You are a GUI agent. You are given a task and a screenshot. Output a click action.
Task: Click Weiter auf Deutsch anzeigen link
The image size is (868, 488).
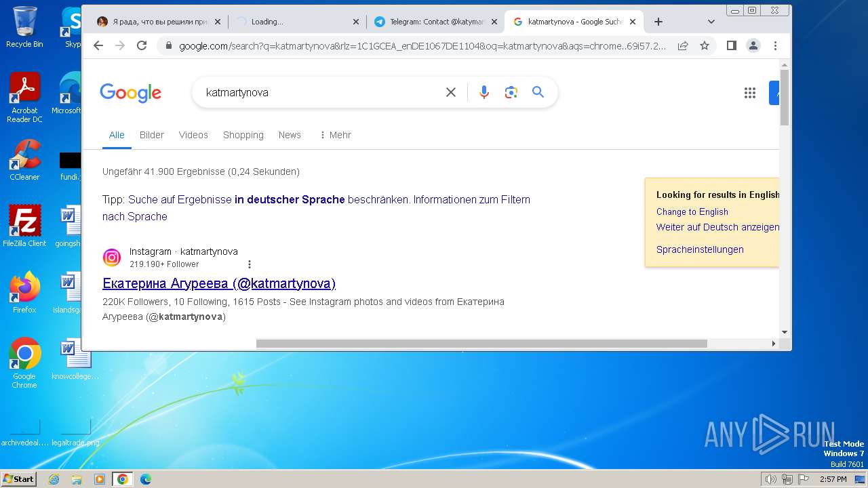(x=717, y=227)
